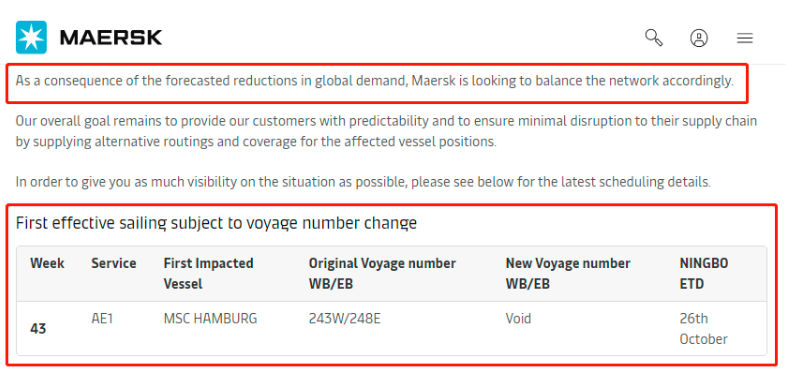The image size is (786, 380).
Task: Open the user account profile icon
Action: pyautogui.click(x=699, y=38)
